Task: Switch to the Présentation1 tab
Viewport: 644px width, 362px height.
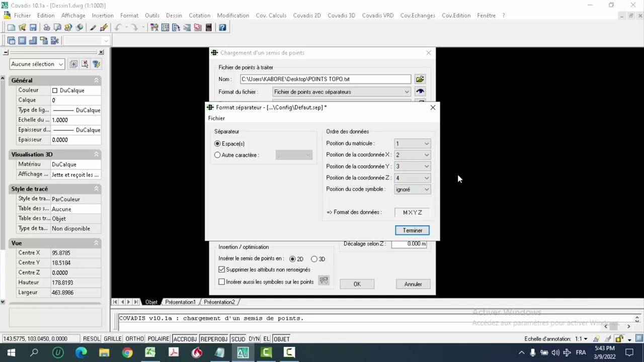Action: [180, 302]
